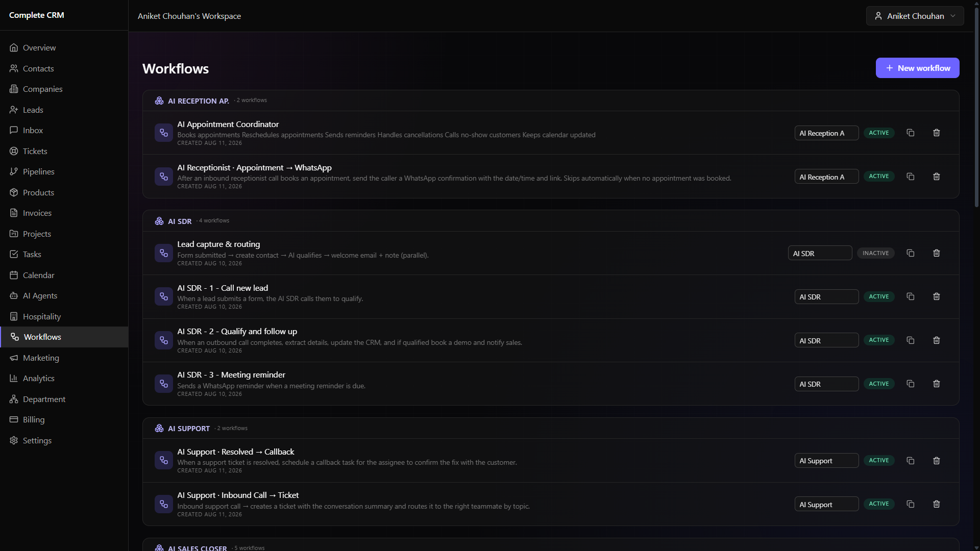Open AI Support agent selector for Resolved Callback
The height and width of the screenshot is (551, 980).
coord(826,461)
